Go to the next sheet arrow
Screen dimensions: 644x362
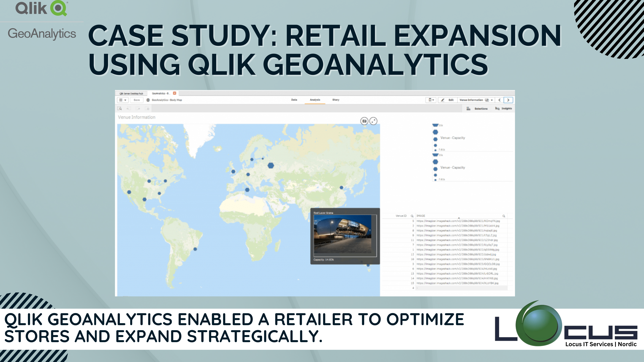(x=508, y=100)
